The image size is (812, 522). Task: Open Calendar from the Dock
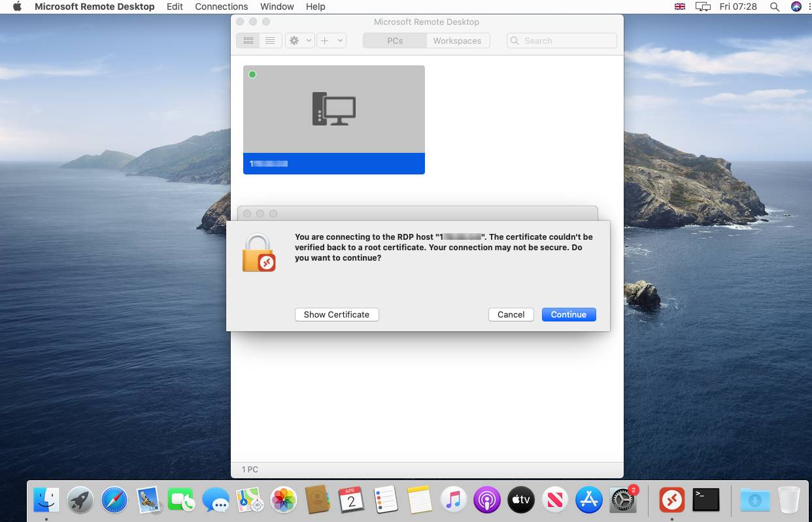click(x=352, y=500)
